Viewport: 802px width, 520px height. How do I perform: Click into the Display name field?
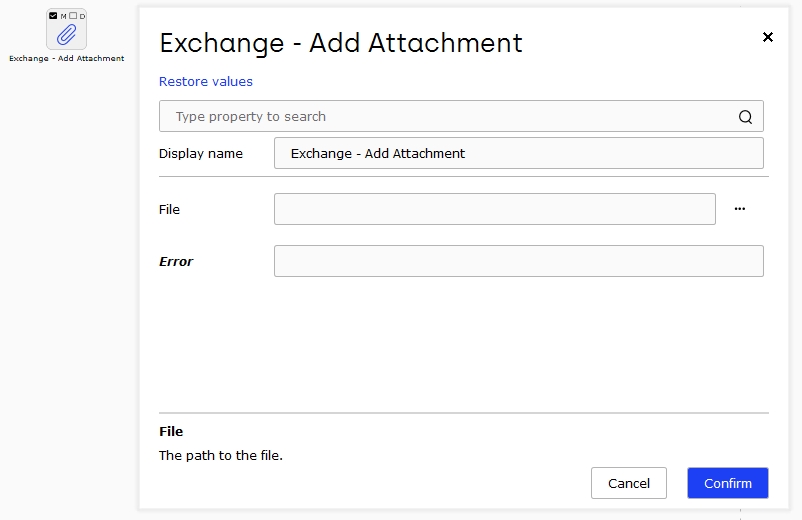(519, 153)
